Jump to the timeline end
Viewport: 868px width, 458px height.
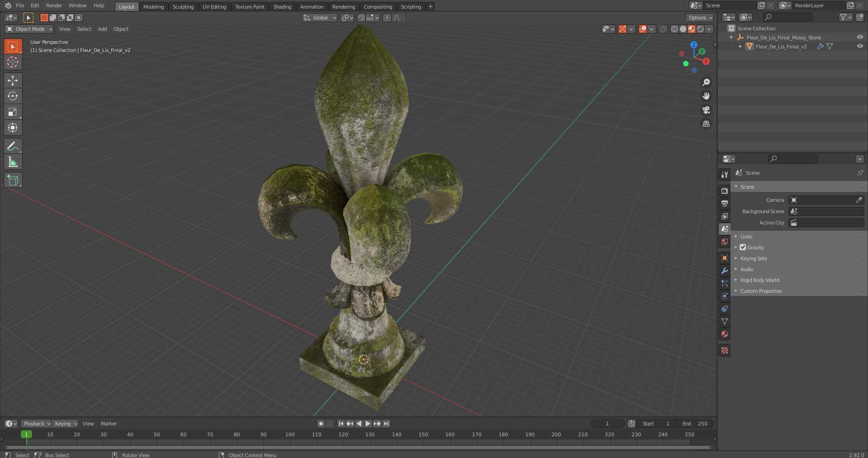[386, 424]
